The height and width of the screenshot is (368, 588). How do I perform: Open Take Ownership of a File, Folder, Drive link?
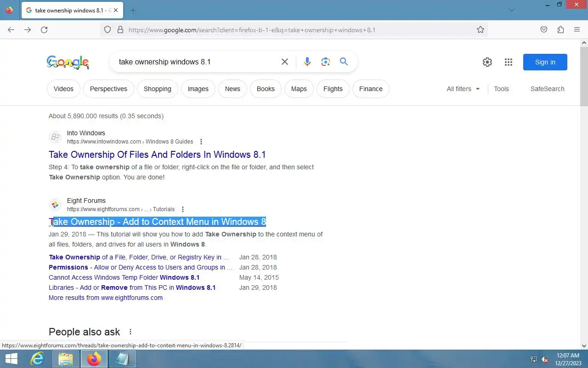coord(139,257)
